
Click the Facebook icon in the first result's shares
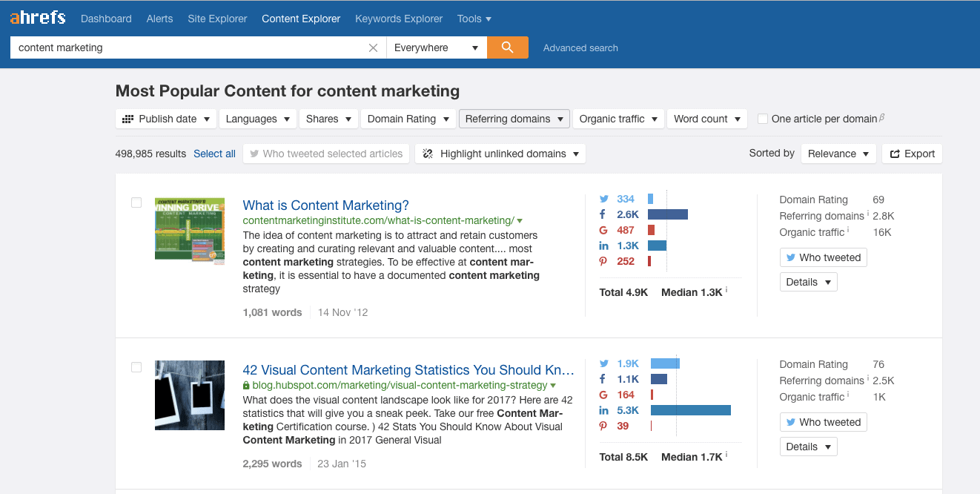603,214
